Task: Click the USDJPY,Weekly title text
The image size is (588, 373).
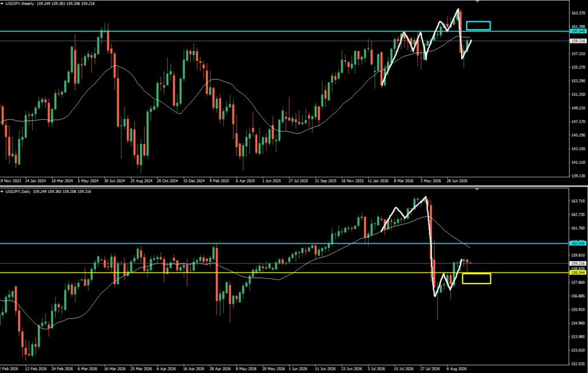Action: coord(20,4)
